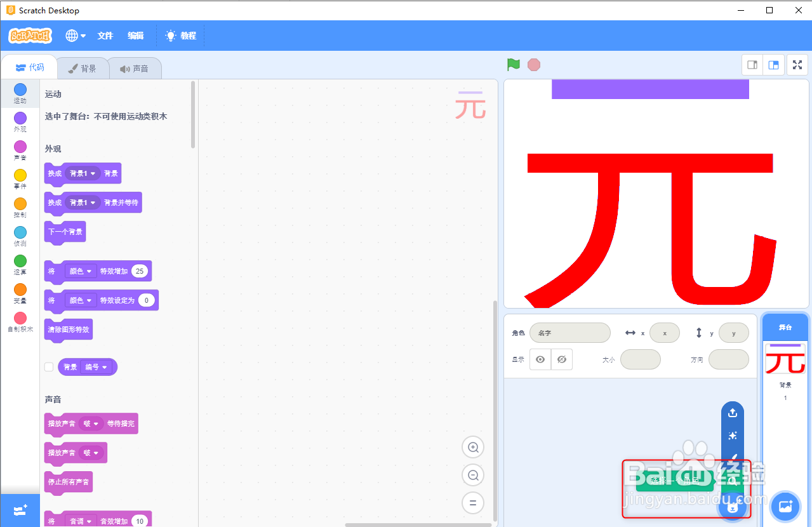Image resolution: width=812 pixels, height=527 pixels.
Task: Click the 自制积木 (My Blocks) category
Action: click(20, 324)
